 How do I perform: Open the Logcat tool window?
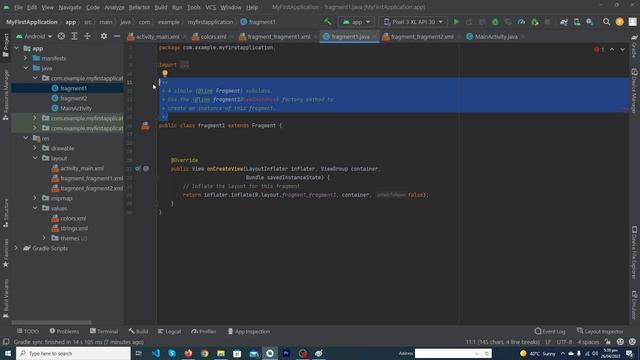coord(169,331)
